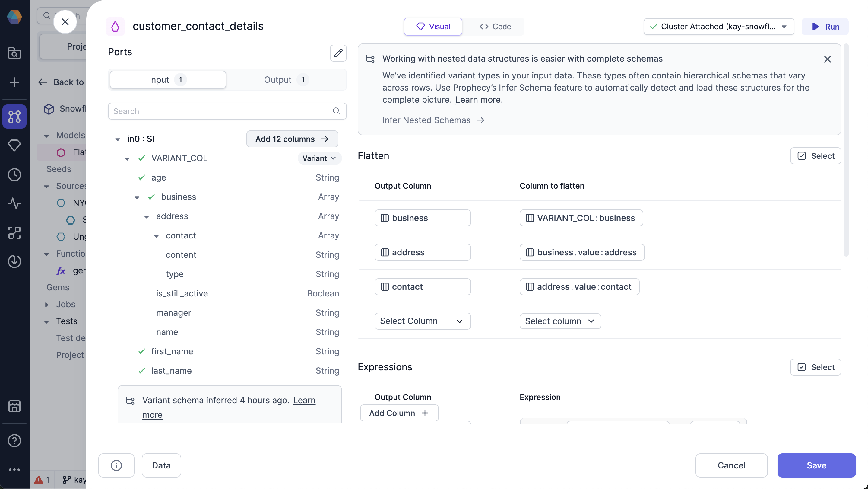The width and height of the screenshot is (868, 489).
Task: Click the download arrow sidebar icon
Action: point(14,261)
